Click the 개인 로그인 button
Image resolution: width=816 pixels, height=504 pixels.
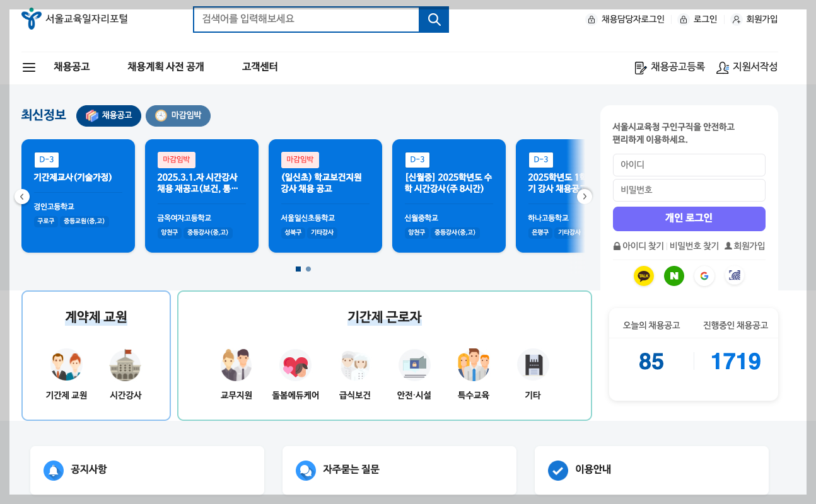click(689, 219)
